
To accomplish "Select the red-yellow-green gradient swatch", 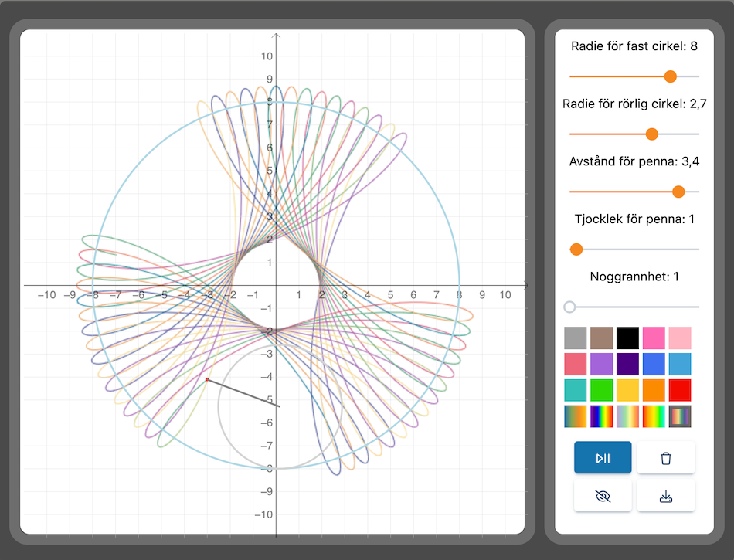I will point(654,416).
